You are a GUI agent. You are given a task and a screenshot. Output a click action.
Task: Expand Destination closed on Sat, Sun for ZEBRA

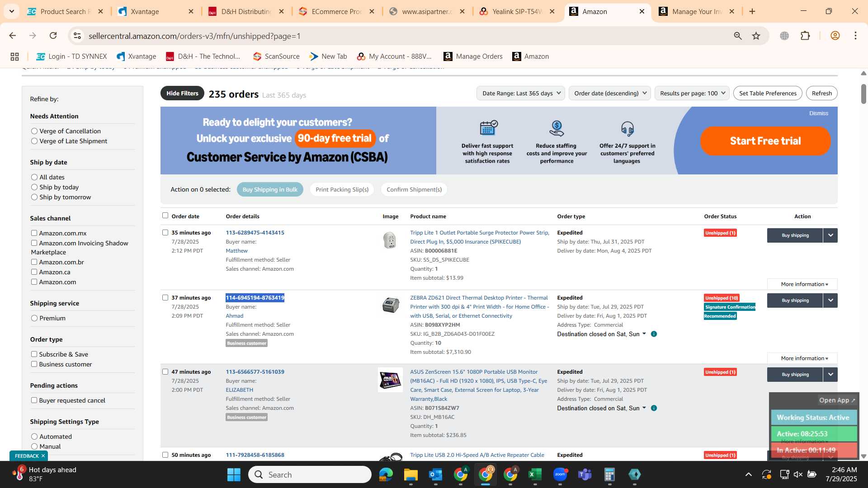(x=601, y=334)
